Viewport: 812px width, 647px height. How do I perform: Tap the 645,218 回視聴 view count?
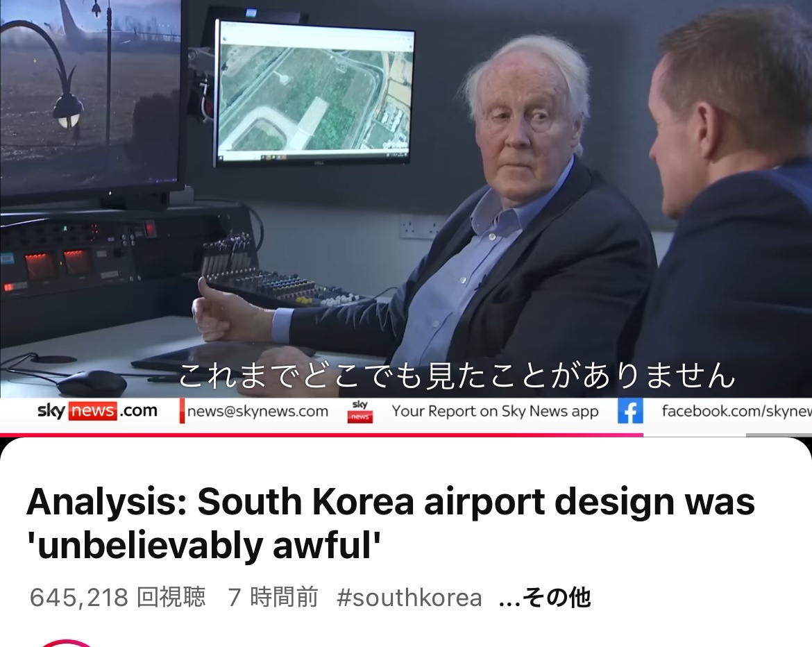pos(117,597)
